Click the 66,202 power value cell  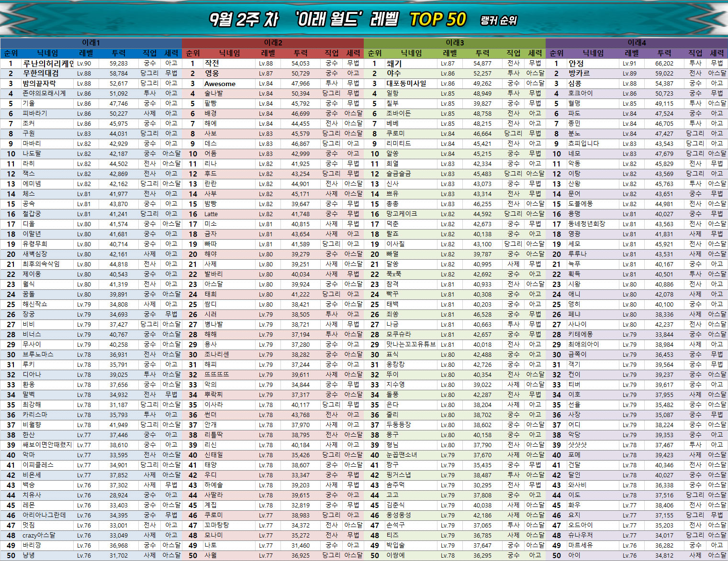664,64
